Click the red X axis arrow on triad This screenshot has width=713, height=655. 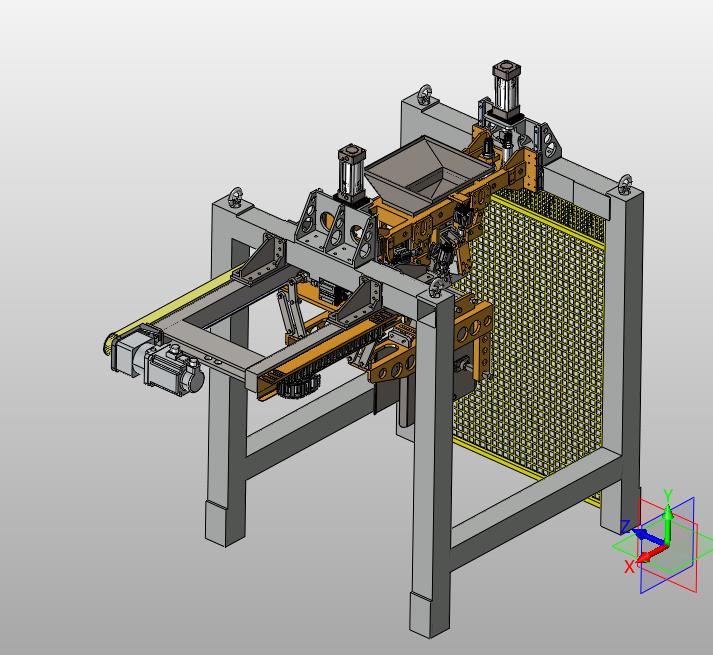point(652,554)
